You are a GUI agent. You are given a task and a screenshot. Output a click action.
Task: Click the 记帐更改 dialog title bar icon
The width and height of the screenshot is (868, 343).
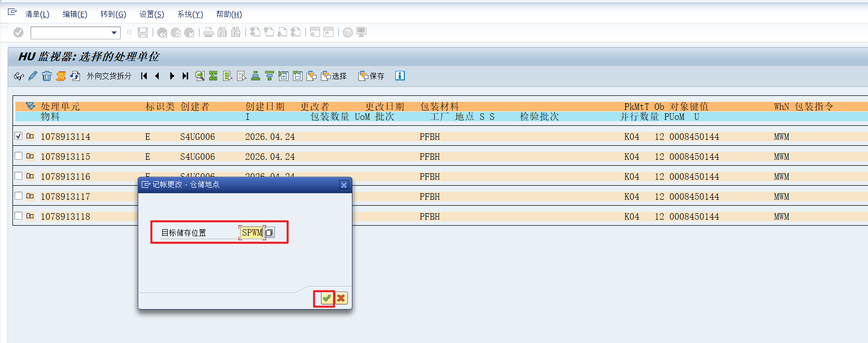146,185
